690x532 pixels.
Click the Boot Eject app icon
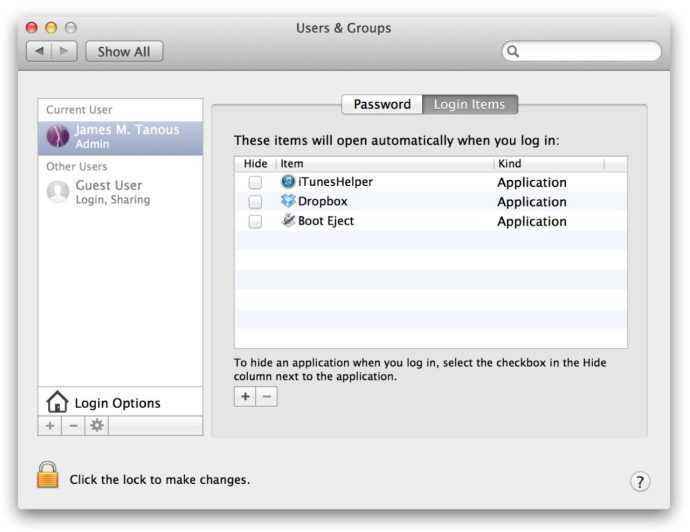(x=288, y=220)
